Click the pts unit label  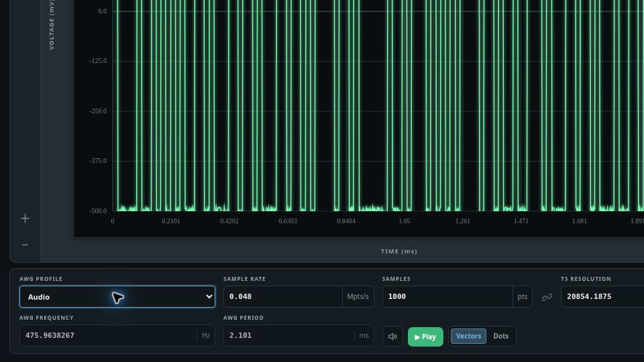(x=523, y=297)
